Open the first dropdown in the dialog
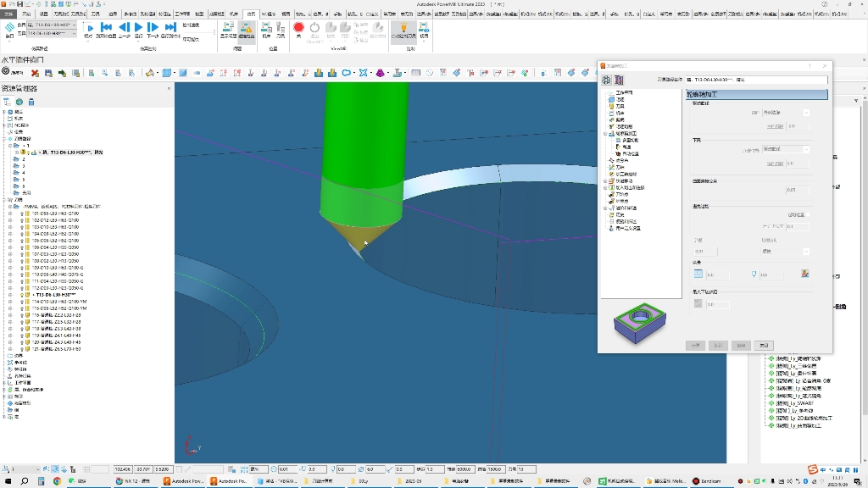The width and height of the screenshot is (868, 488). pos(786,113)
